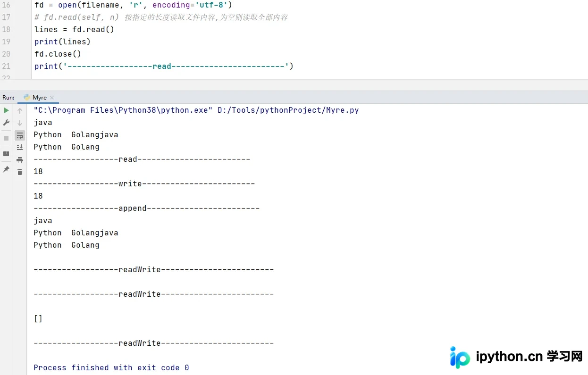Click the encoding keyword argument in code
This screenshot has height=375, width=588.
[x=171, y=5]
